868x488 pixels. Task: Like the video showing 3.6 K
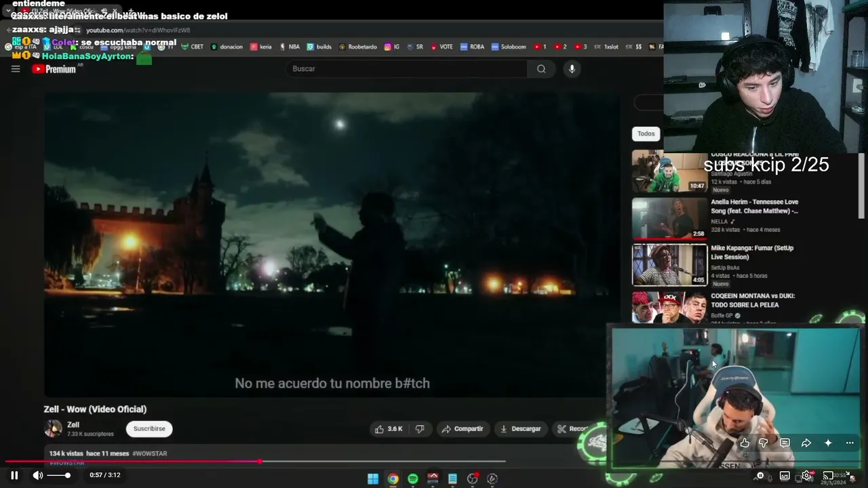pyautogui.click(x=389, y=428)
